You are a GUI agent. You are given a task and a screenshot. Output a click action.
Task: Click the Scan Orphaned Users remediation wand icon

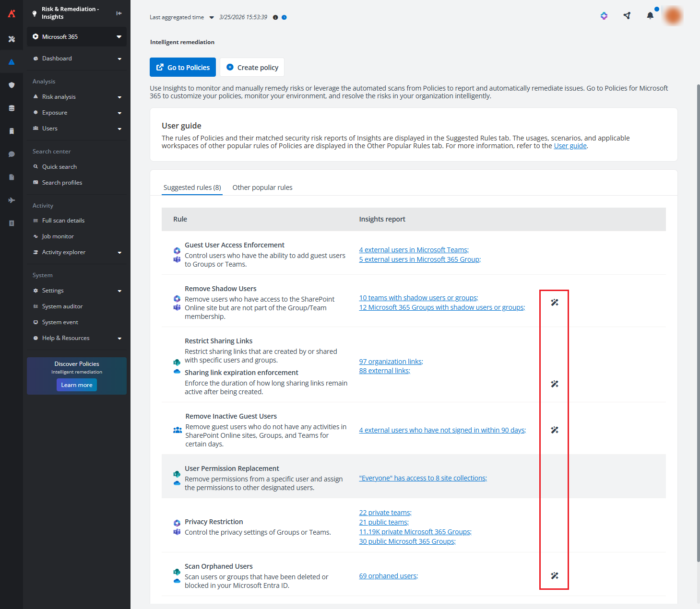(555, 575)
